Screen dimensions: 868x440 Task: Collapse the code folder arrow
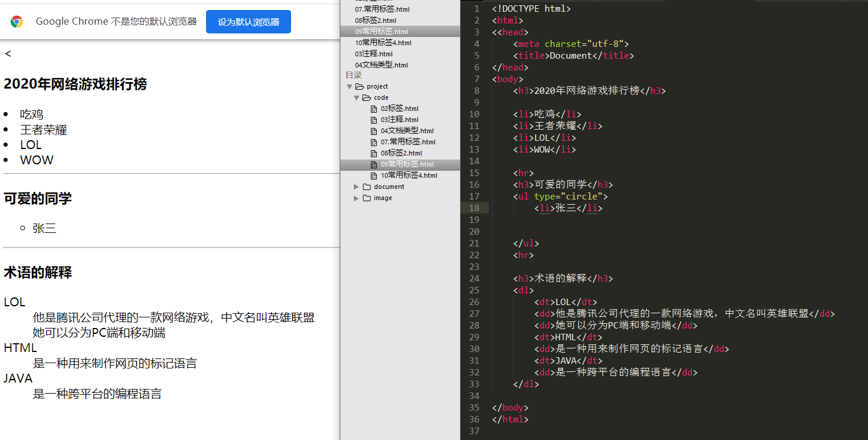point(357,98)
